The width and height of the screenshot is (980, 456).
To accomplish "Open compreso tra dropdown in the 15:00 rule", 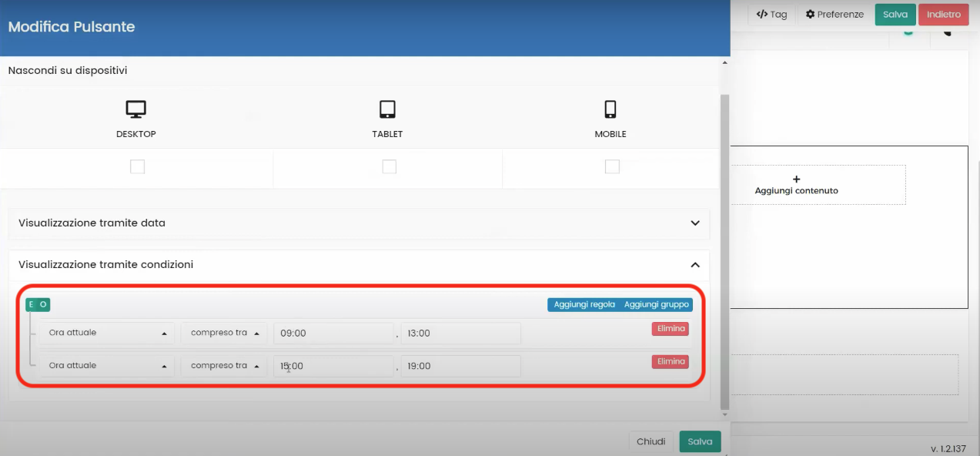I will [224, 366].
